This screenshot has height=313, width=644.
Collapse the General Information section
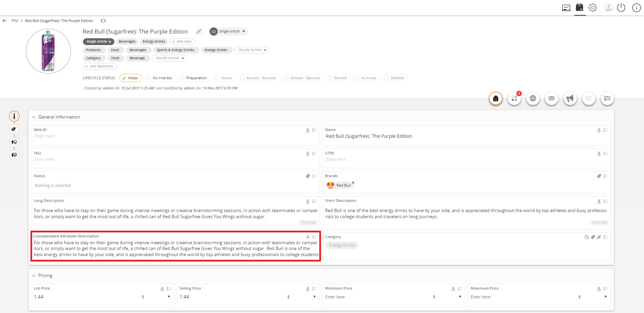coord(34,117)
